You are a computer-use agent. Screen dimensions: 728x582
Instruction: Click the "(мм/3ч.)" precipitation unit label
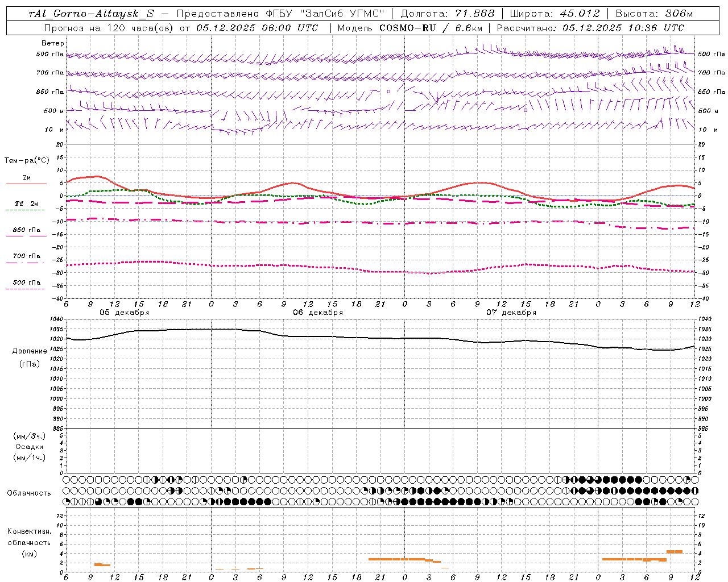point(29,436)
